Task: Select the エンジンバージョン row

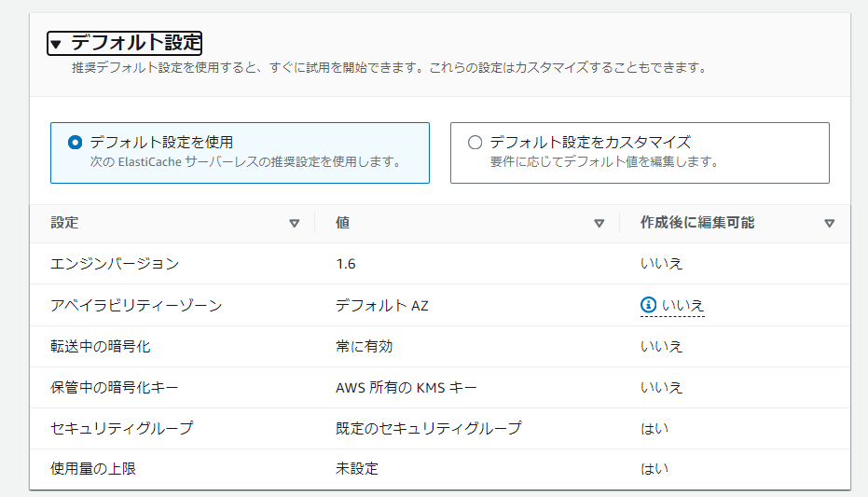Action: tap(440, 264)
